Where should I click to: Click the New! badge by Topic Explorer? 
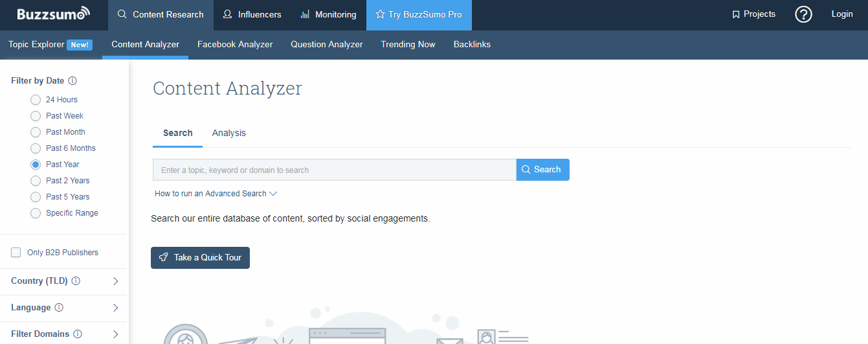[x=80, y=45]
